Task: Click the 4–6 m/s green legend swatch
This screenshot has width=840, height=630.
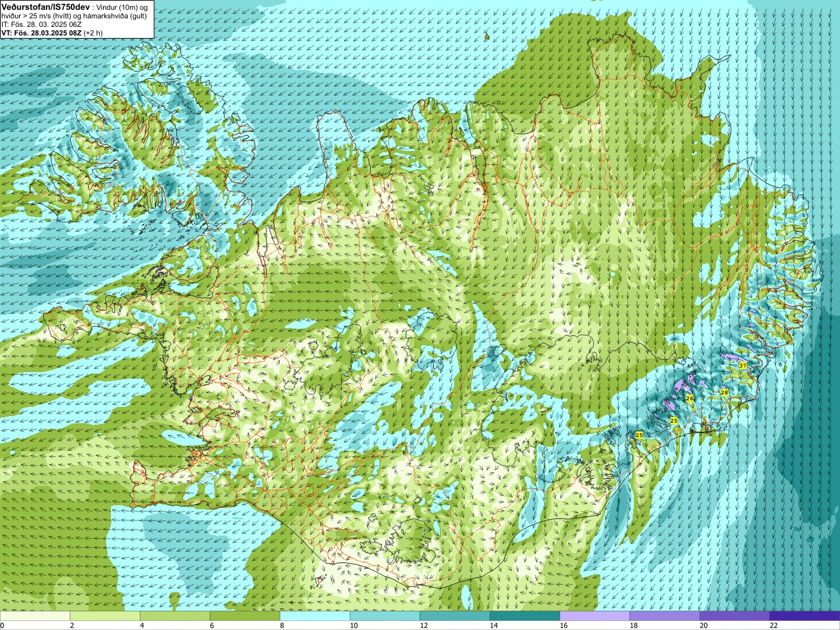Action: 175,616
